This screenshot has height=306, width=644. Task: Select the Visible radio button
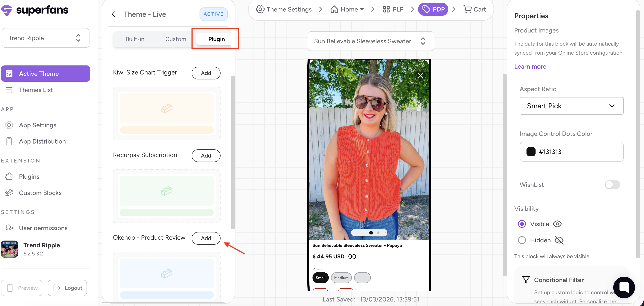pos(522,224)
